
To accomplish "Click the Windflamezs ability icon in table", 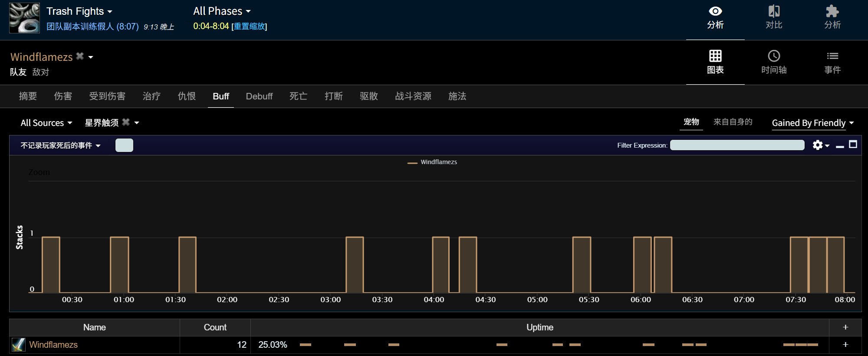I will [x=18, y=345].
